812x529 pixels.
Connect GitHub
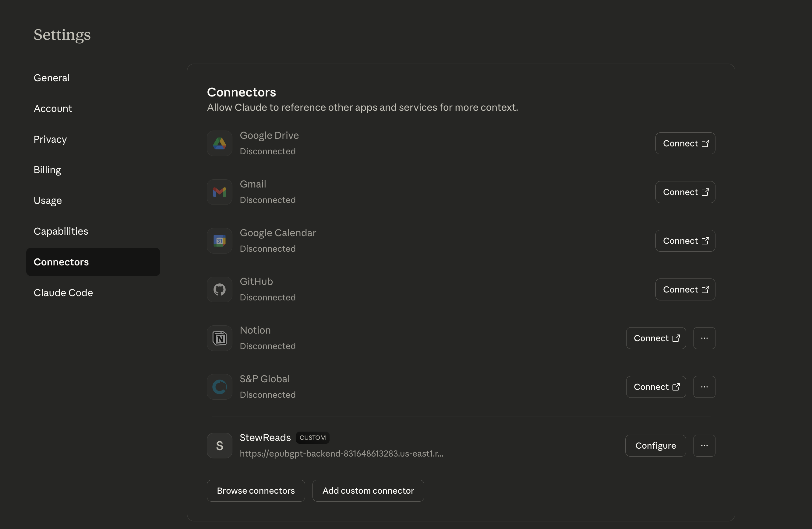tap(685, 290)
